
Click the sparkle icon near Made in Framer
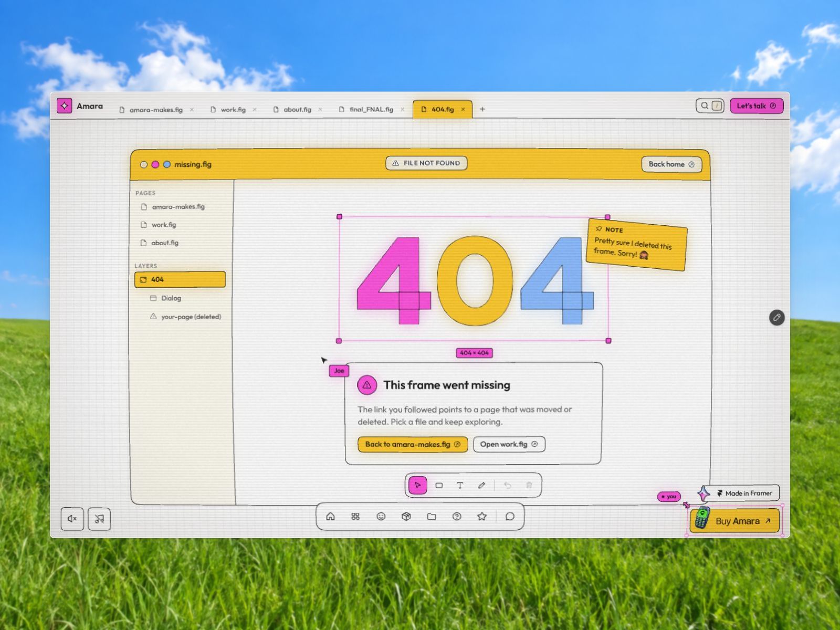703,493
